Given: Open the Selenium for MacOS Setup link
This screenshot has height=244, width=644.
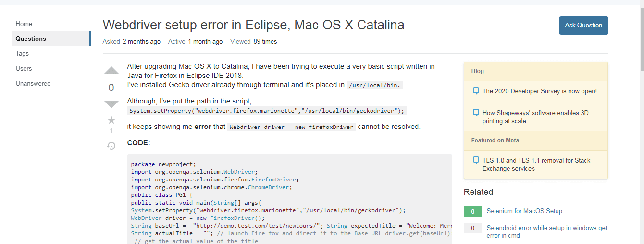Looking at the screenshot, I should tap(524, 211).
